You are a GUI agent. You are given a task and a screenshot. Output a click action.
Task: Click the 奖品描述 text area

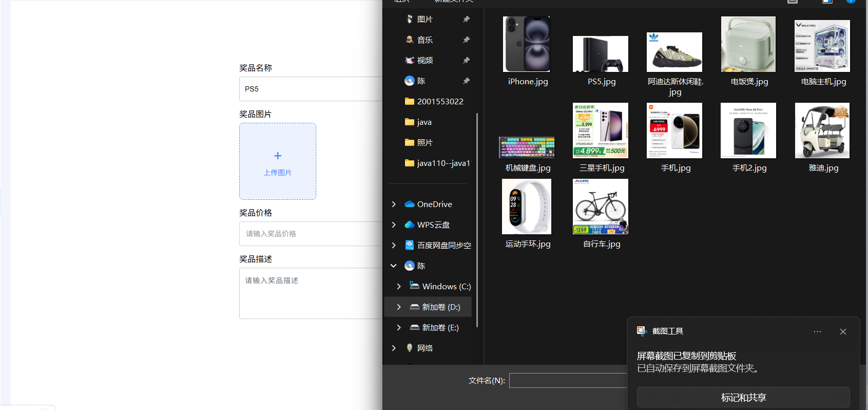click(311, 293)
